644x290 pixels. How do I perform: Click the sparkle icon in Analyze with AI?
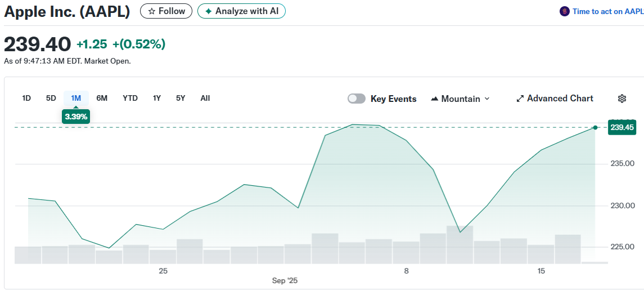[x=209, y=11]
